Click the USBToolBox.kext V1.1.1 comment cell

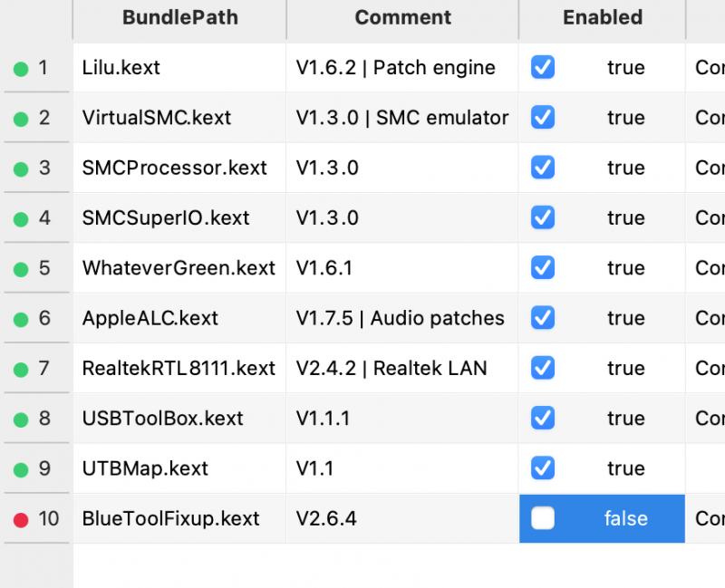coord(402,419)
